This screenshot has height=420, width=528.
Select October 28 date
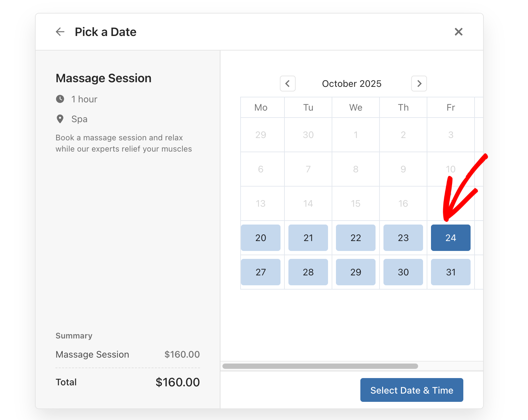coord(308,272)
